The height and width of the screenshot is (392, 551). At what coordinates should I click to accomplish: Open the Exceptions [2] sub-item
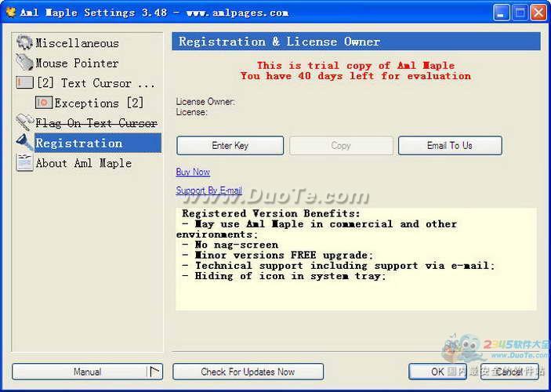tap(99, 103)
